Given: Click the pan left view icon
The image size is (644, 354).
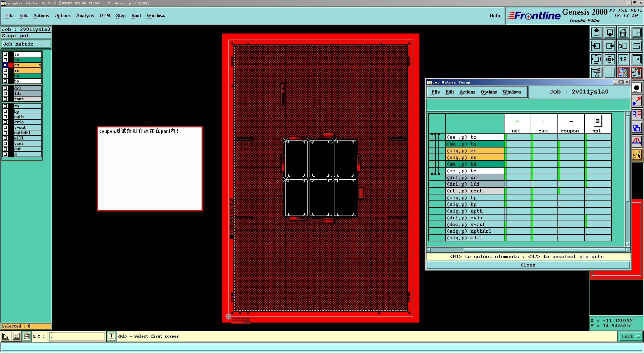Looking at the screenshot, I should point(596,46).
